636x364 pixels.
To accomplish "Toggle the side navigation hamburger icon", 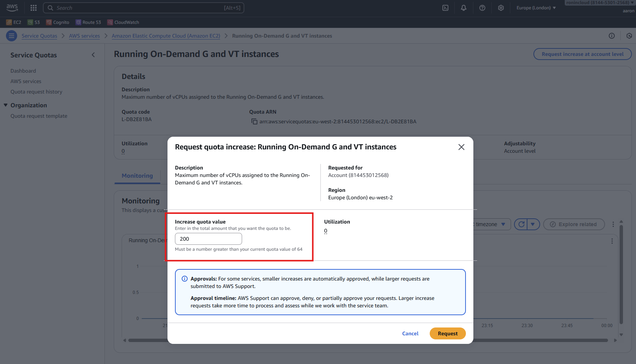I will coord(12,36).
